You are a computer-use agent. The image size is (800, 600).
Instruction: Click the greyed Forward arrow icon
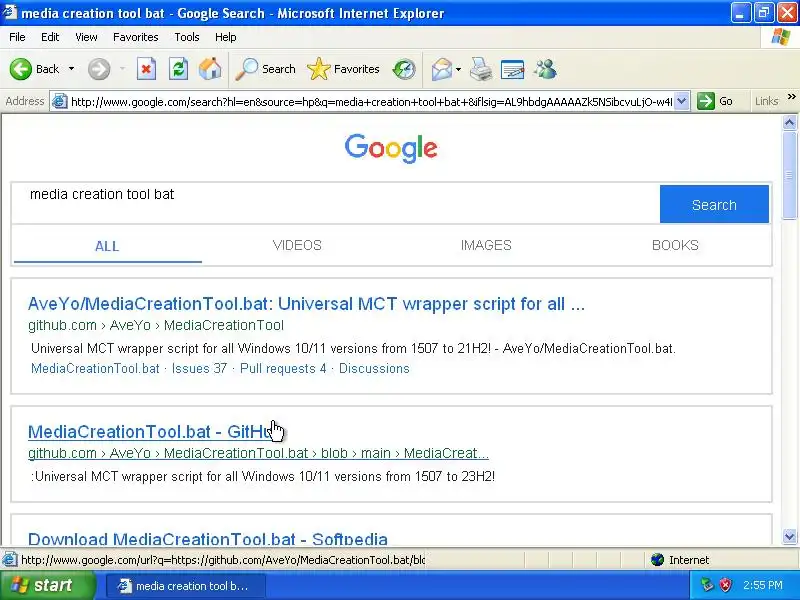pos(99,69)
